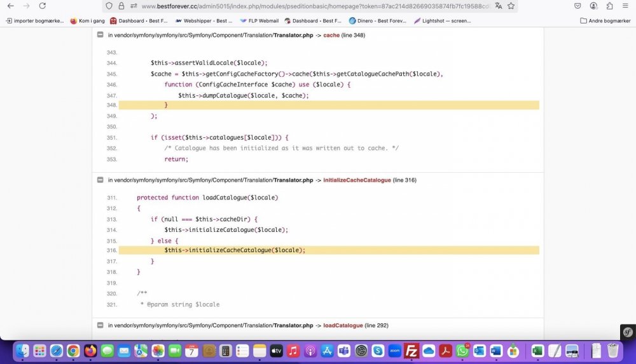Open OneDrive from the Dock
The width and height of the screenshot is (636, 364).
coord(428,351)
